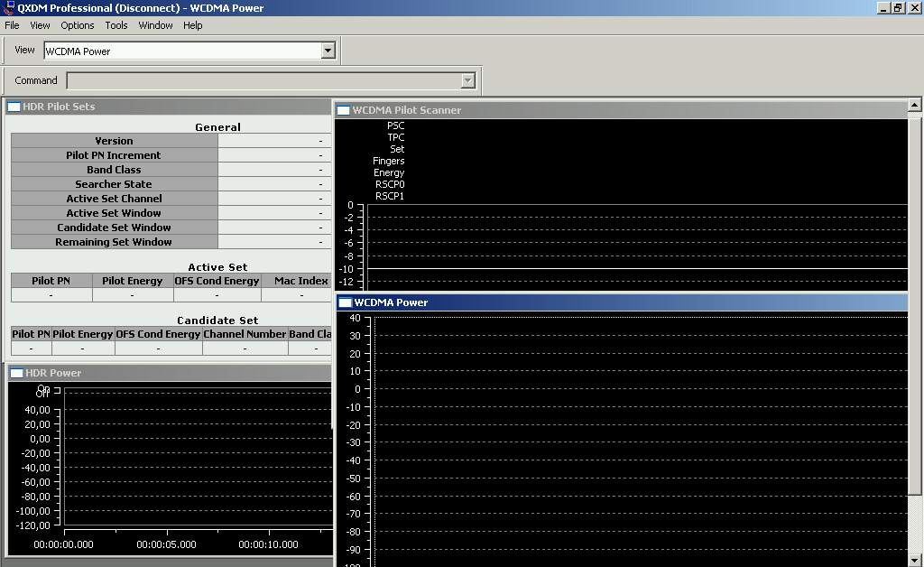The height and width of the screenshot is (567, 924).
Task: Click the General section heading
Action: pos(218,127)
